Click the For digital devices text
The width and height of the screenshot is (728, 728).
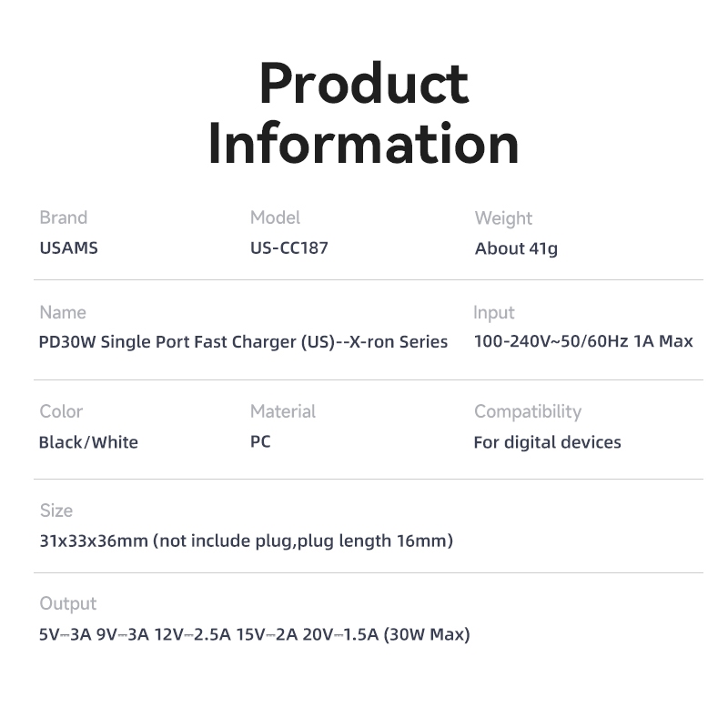[x=548, y=443]
